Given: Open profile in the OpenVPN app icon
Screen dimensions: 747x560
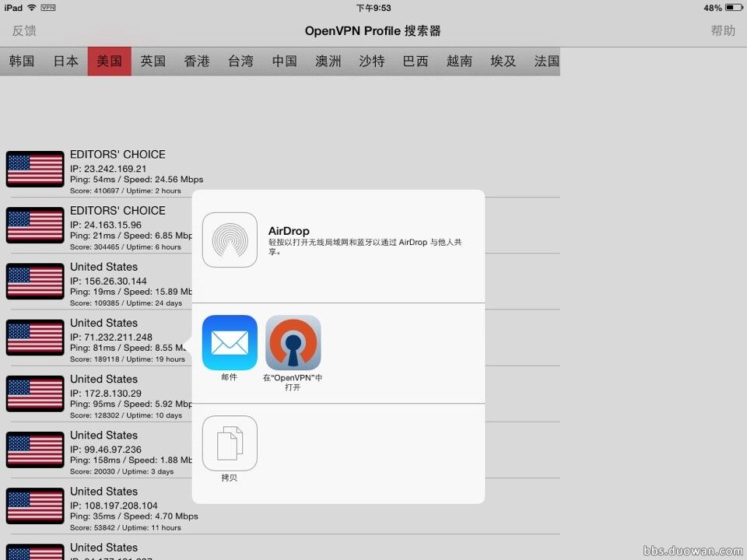Looking at the screenshot, I should pyautogui.click(x=293, y=342).
